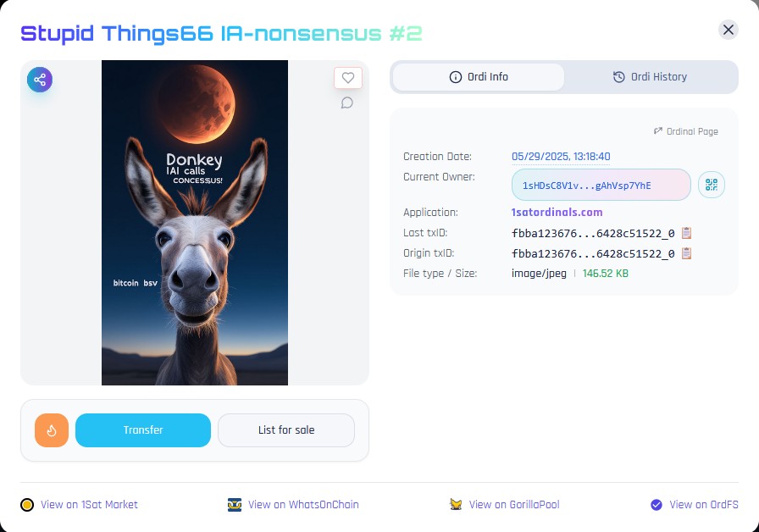This screenshot has width=759, height=532.
Task: Copy the Last txID with clipboard icon
Action: 686,233
